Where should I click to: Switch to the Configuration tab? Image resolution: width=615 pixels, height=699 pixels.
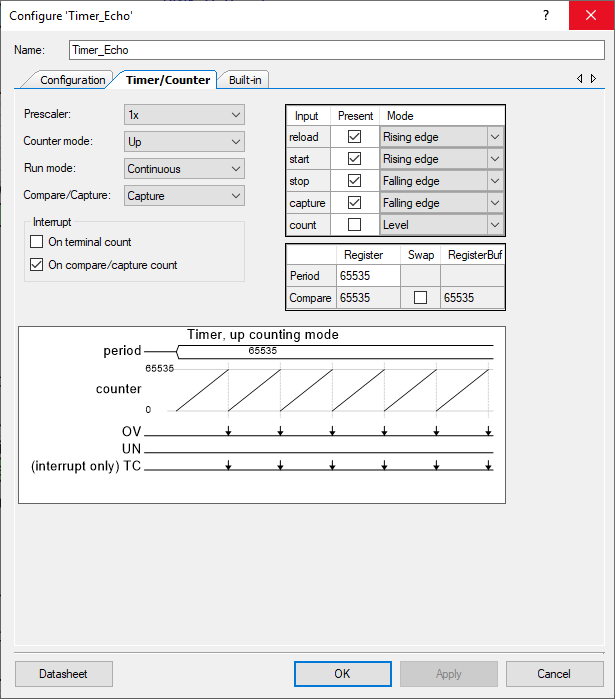tap(72, 80)
